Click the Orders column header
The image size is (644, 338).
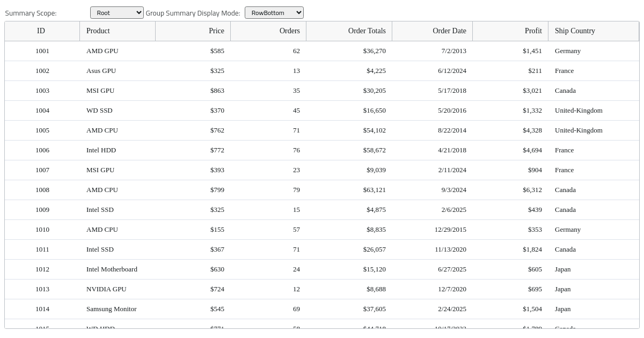click(268, 31)
